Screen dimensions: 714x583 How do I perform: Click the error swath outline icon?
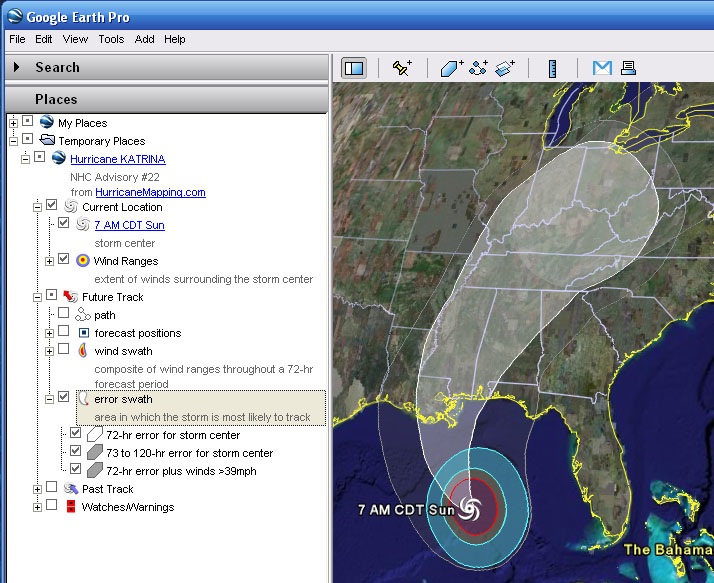(x=83, y=399)
